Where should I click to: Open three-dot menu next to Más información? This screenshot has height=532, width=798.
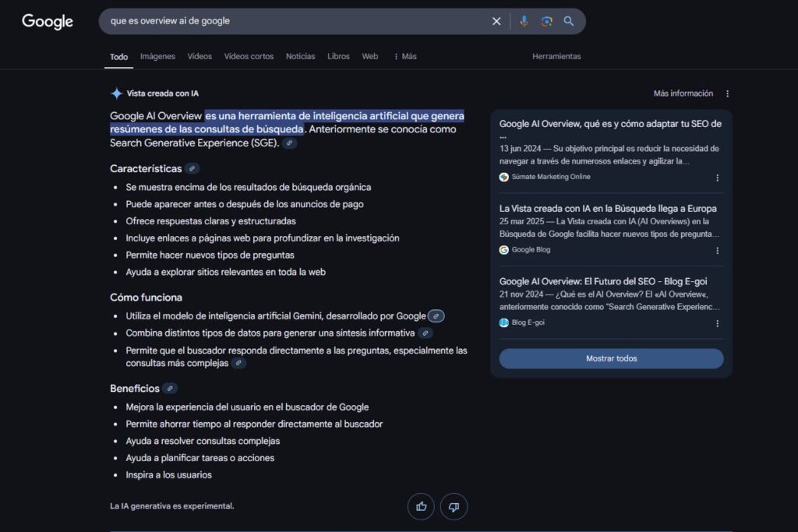(727, 93)
